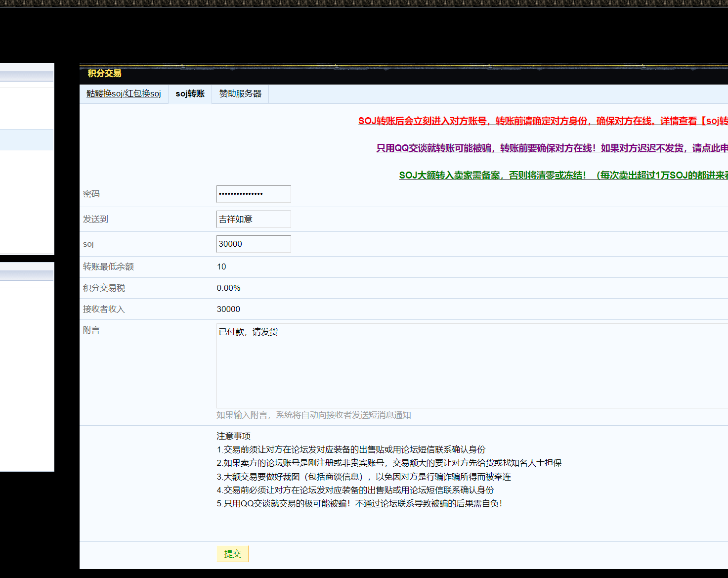Click the gray hint text below 附言
Viewport: 728px width, 578px height.
pos(313,415)
